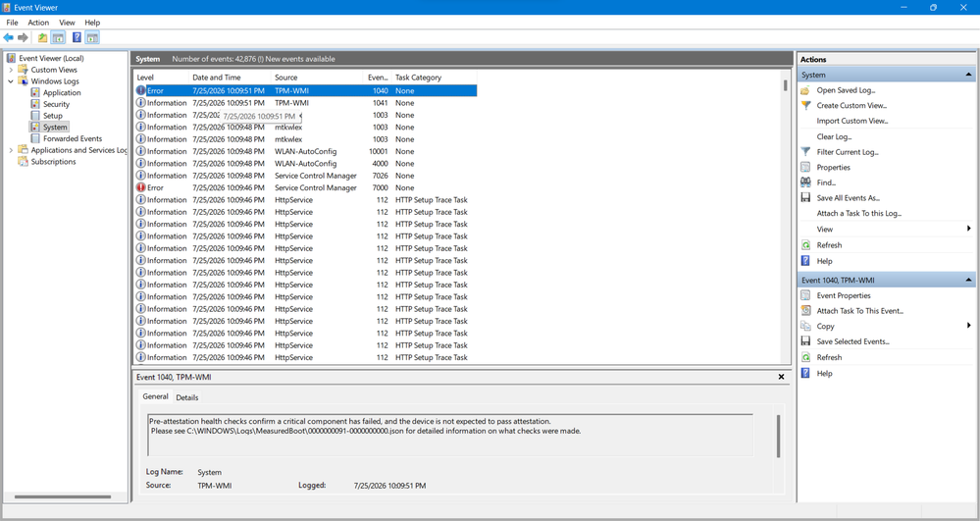Click the Subscriptions icon in tree

click(x=24, y=161)
